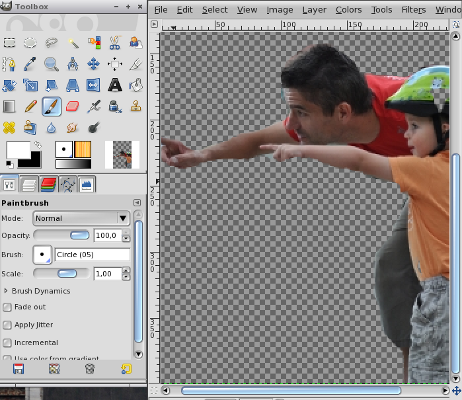Open the brush picker button next to Brush
Image resolution: width=462 pixels, height=400 pixels.
click(x=42, y=255)
